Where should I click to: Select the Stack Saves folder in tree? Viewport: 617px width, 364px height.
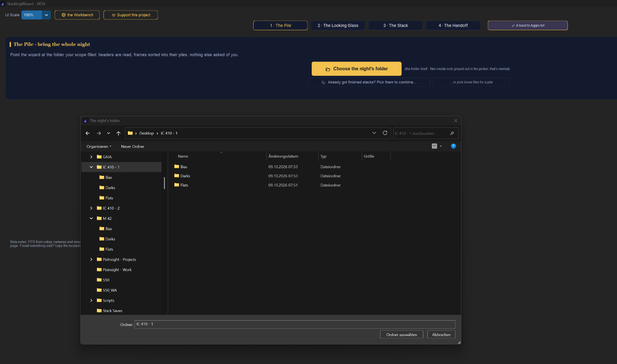point(110,311)
